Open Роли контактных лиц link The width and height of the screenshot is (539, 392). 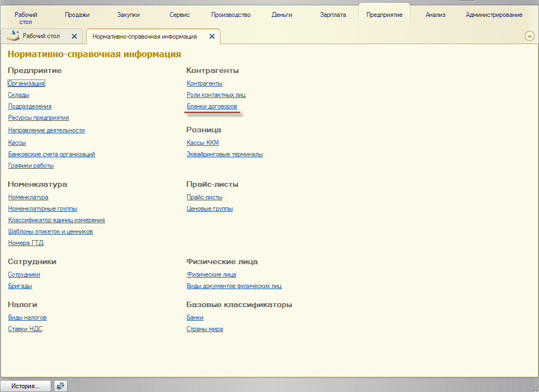pyautogui.click(x=216, y=95)
